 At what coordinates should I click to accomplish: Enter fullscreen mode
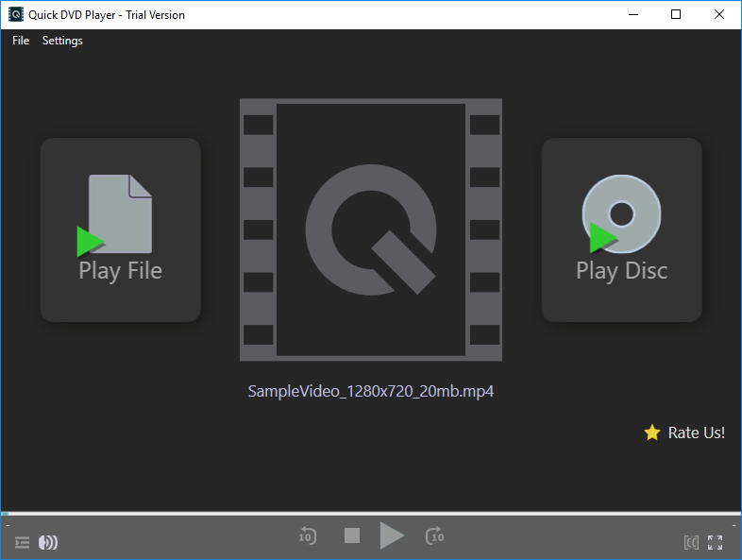point(715,542)
